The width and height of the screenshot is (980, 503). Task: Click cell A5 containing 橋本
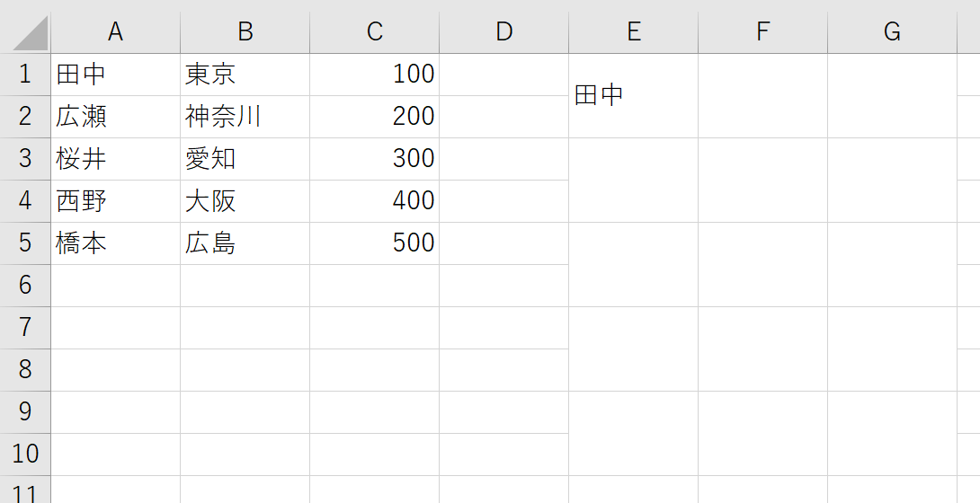pyautogui.click(x=115, y=243)
